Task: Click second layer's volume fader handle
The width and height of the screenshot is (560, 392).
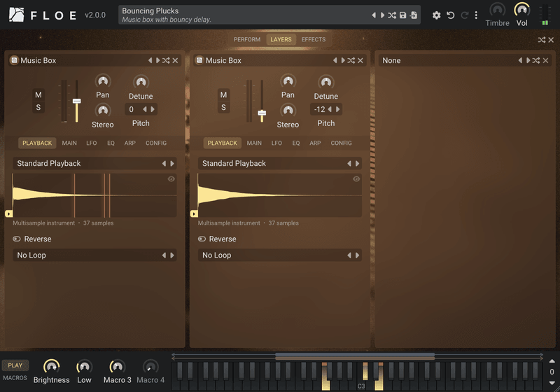Action: coord(262,113)
